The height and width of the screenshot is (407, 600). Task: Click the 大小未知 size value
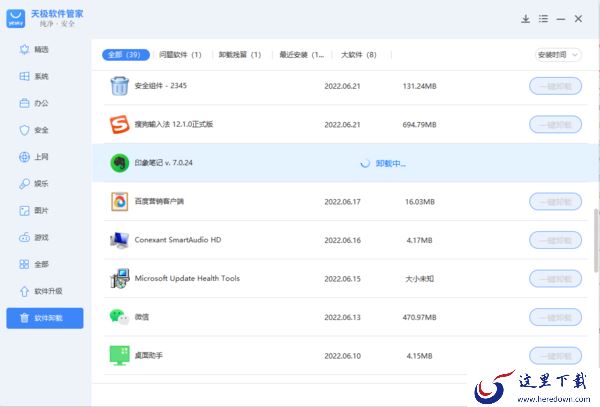point(419,279)
